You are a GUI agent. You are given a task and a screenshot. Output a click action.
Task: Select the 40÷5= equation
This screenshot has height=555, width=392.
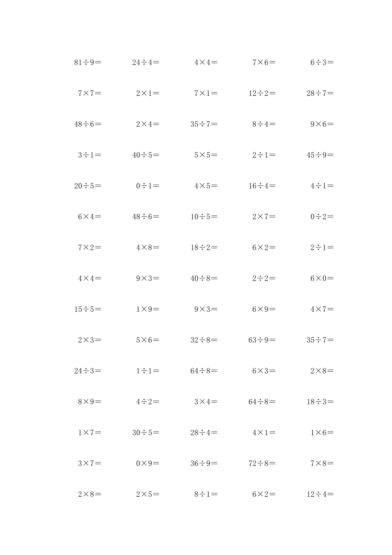coord(146,155)
